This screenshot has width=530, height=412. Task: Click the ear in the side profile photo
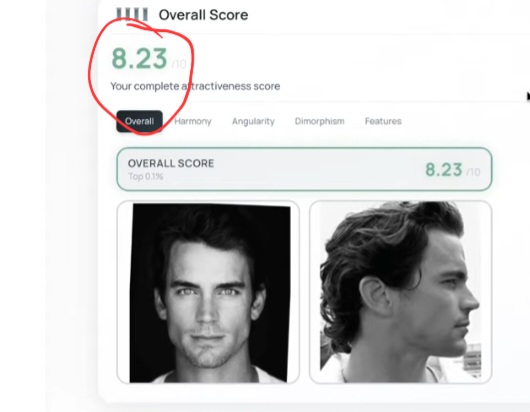[x=374, y=295]
